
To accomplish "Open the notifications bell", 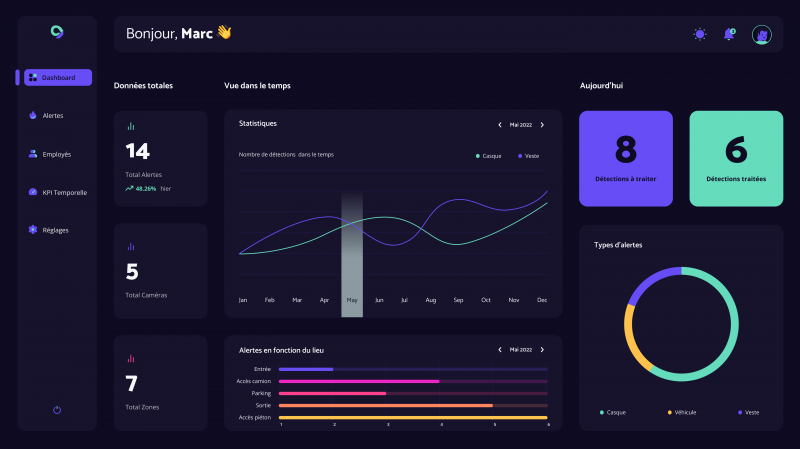I will (729, 34).
